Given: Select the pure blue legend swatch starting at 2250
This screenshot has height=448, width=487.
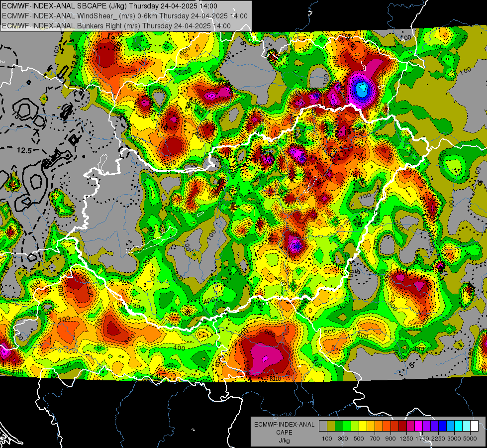Looking at the screenshot, I should click(443, 426).
